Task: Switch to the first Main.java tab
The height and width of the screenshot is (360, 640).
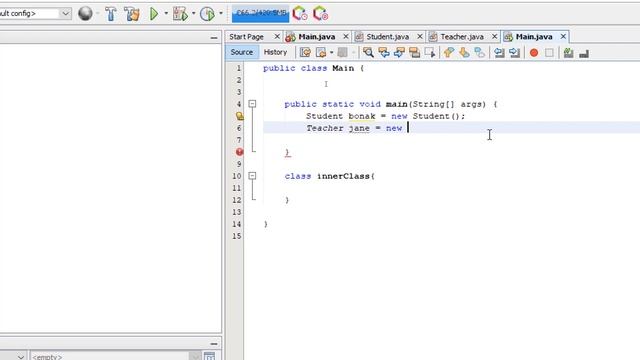Action: [317, 37]
